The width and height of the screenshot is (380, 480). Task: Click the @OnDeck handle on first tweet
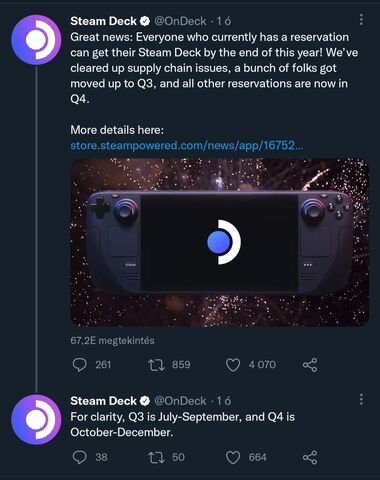coord(180,21)
